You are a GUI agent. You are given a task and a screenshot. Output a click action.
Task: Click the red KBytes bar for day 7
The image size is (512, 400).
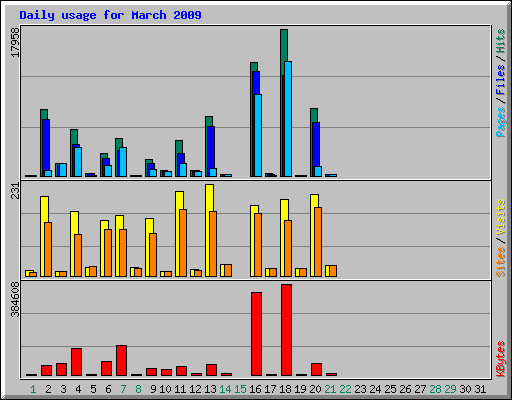click(121, 361)
